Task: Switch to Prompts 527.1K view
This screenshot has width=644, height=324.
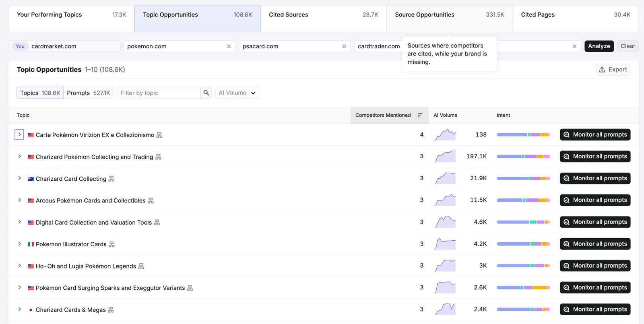Action: point(89,93)
